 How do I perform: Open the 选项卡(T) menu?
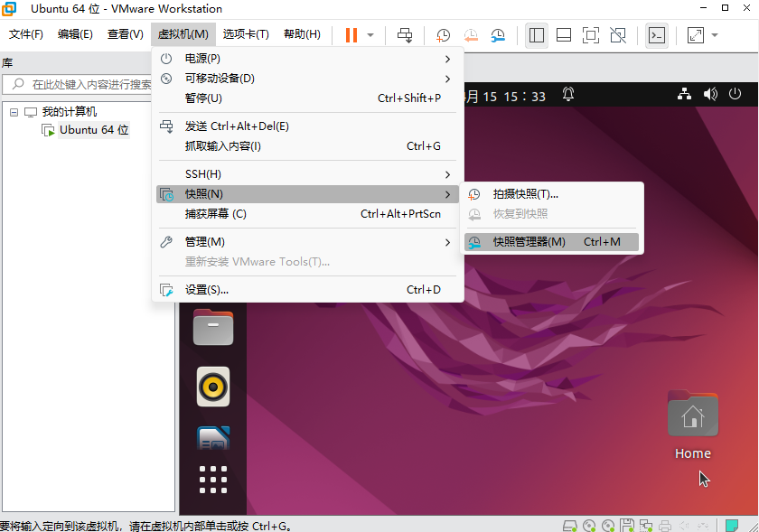[x=246, y=34]
